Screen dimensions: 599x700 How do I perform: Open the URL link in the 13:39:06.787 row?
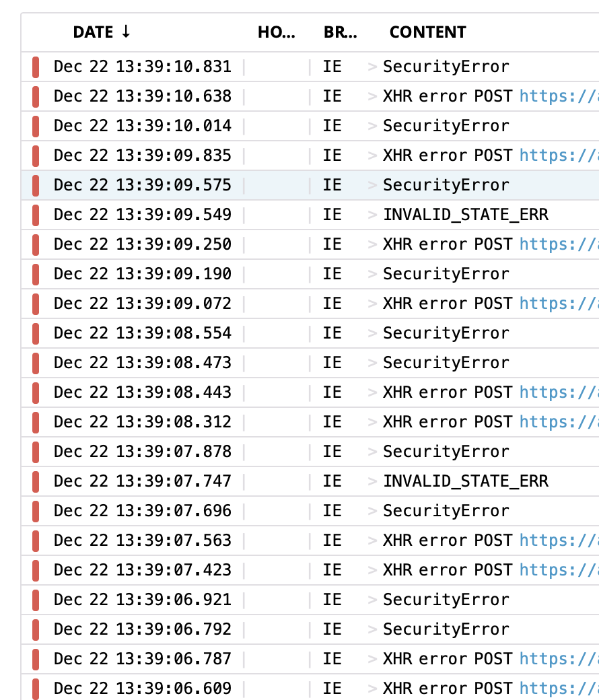pos(559,658)
